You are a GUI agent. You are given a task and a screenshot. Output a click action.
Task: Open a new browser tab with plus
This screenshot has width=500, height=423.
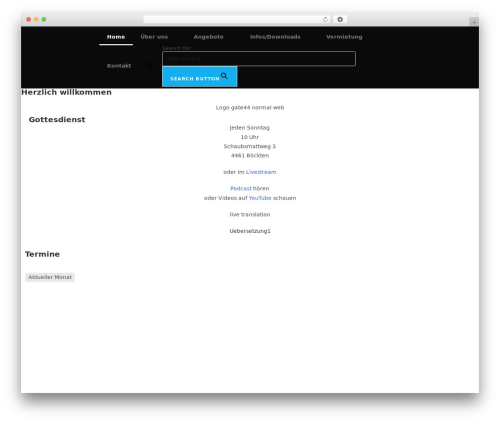(x=474, y=22)
